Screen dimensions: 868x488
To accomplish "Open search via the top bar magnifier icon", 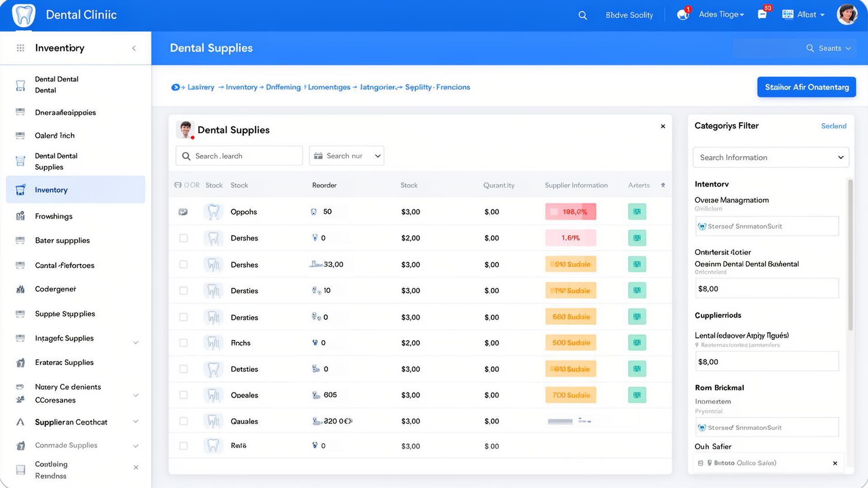I will [x=583, y=15].
